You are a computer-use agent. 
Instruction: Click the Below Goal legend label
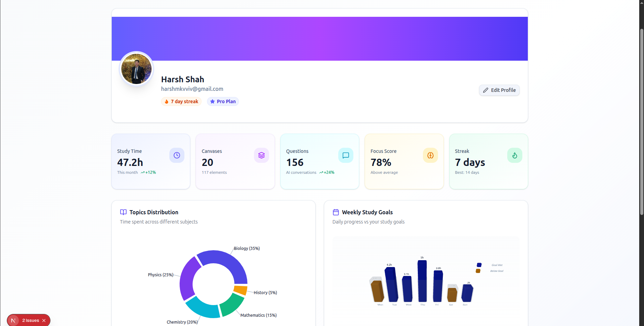[497, 271]
